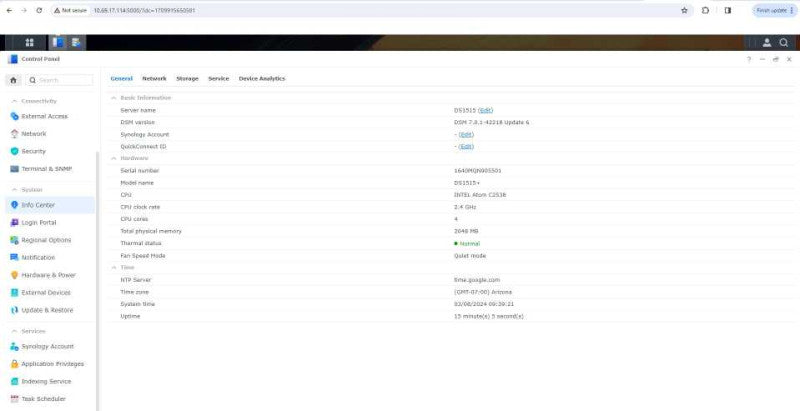Select DSM version value text
Viewport: 800px width, 411px height.
491,122
